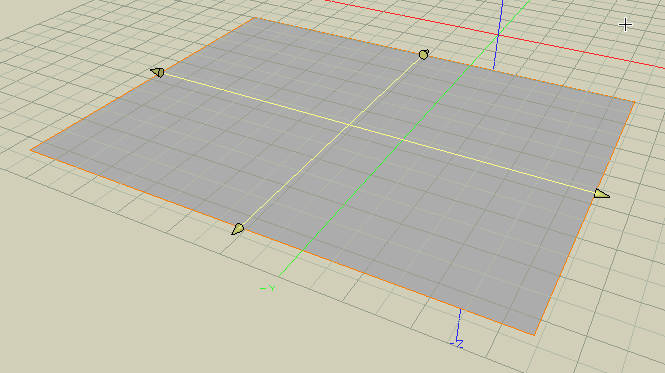This screenshot has width=665, height=373.
Task: Click the origin where red and blue axes cross
Action: coord(499,35)
